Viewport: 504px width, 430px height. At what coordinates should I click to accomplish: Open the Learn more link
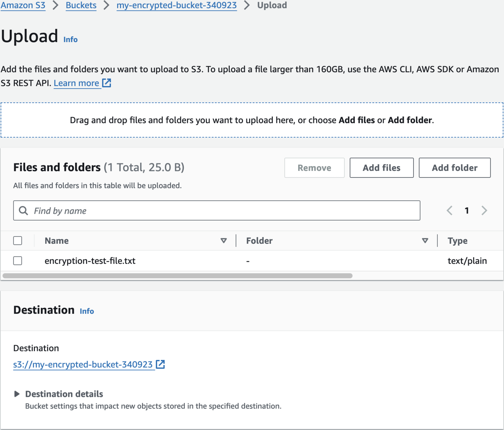tap(76, 83)
